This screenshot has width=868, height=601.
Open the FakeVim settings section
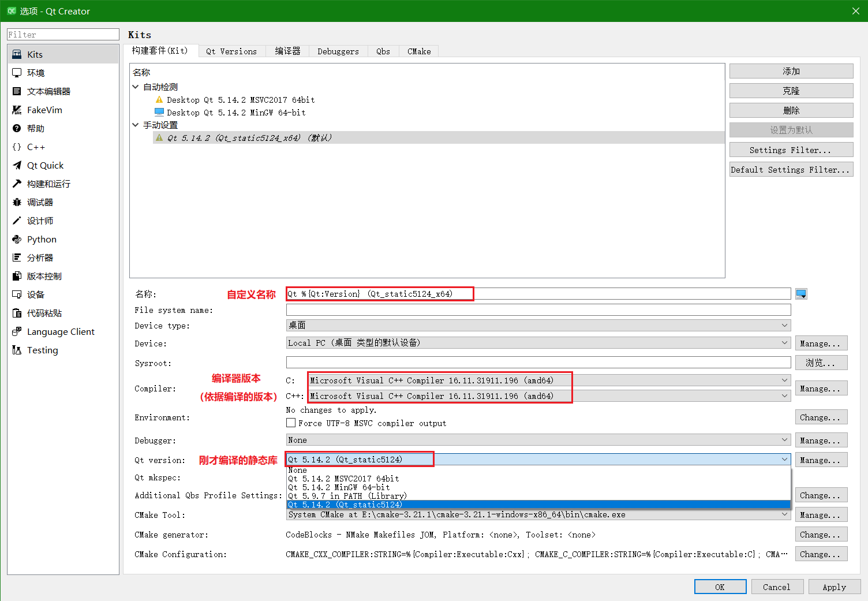click(44, 110)
